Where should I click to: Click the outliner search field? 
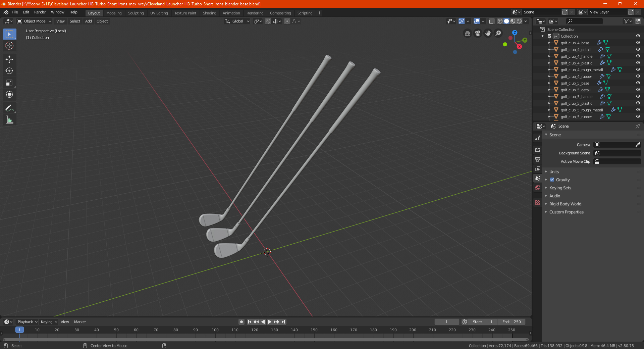(x=584, y=21)
